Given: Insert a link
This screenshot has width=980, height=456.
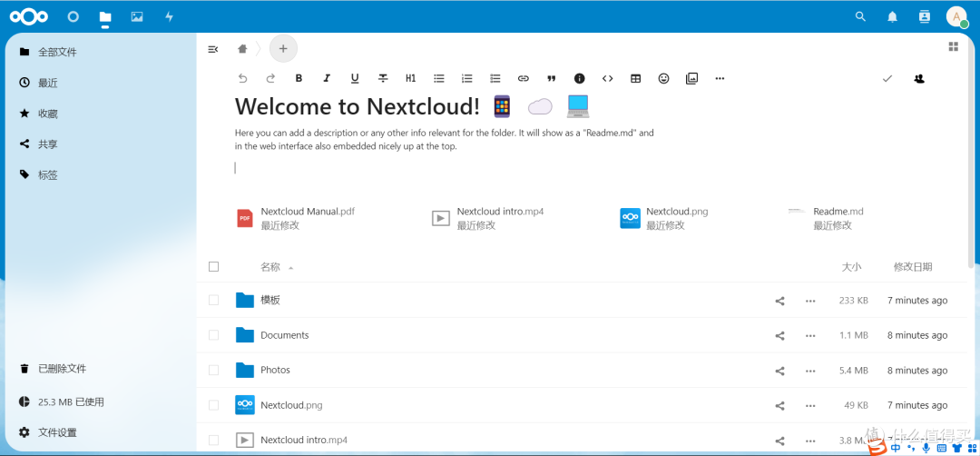Looking at the screenshot, I should pyautogui.click(x=524, y=79).
